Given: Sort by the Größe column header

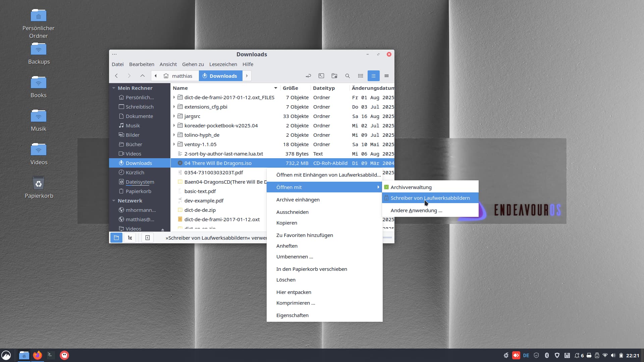Looking at the screenshot, I should click(x=290, y=88).
